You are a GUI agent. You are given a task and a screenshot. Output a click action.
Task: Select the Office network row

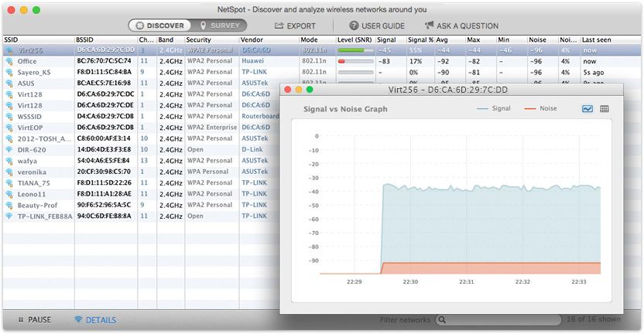pyautogui.click(x=322, y=61)
